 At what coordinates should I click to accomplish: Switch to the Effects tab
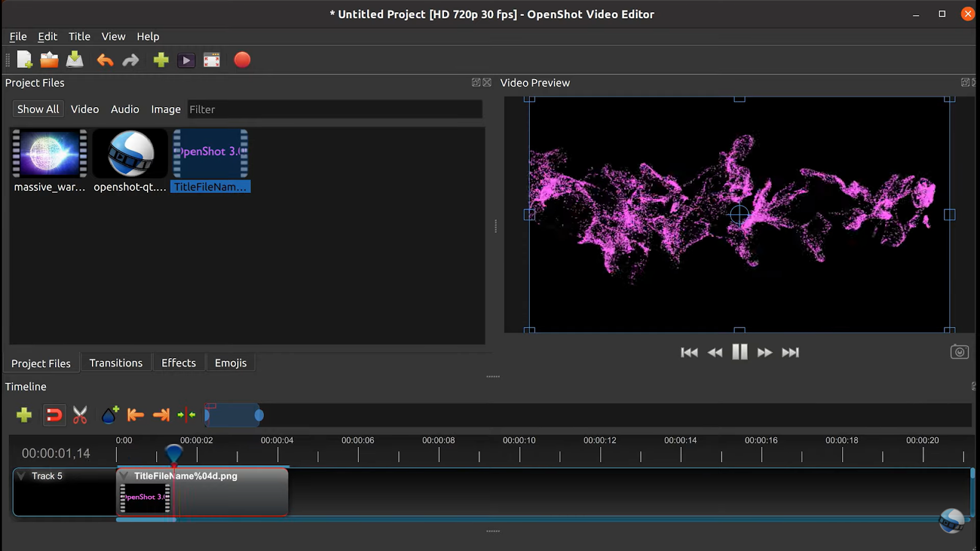pyautogui.click(x=178, y=363)
